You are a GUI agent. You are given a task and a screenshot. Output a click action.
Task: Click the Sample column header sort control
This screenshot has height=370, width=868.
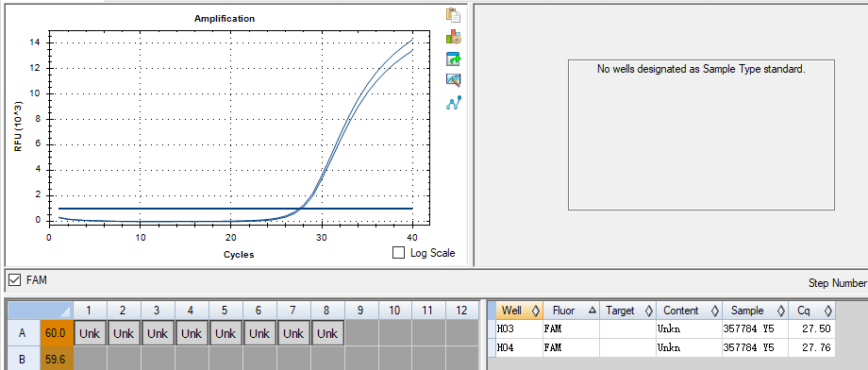coord(781,311)
